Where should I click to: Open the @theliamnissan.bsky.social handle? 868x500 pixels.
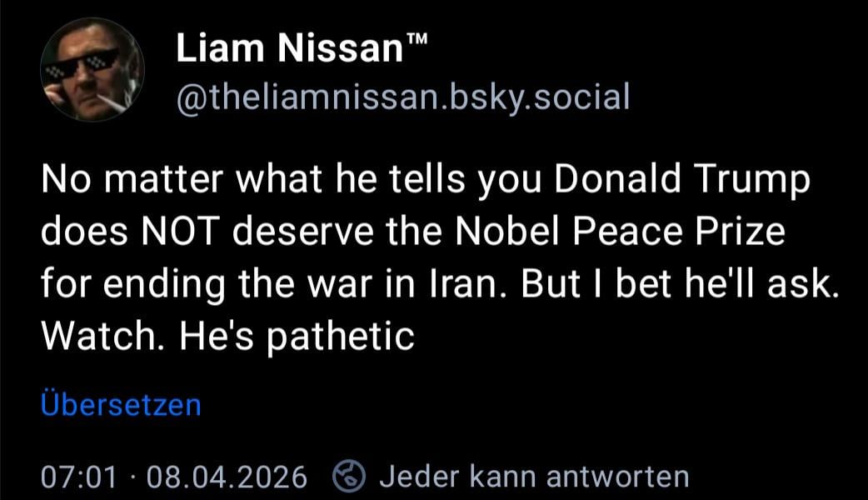(402, 98)
